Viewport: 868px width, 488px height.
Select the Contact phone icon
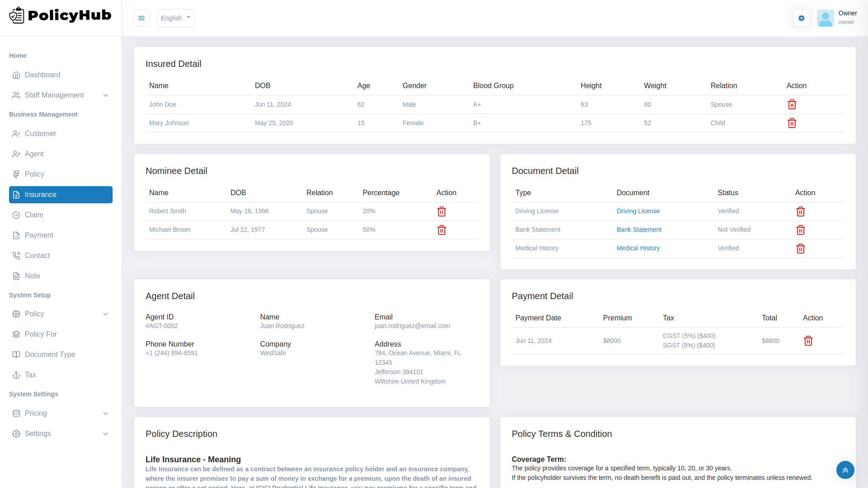click(17, 255)
